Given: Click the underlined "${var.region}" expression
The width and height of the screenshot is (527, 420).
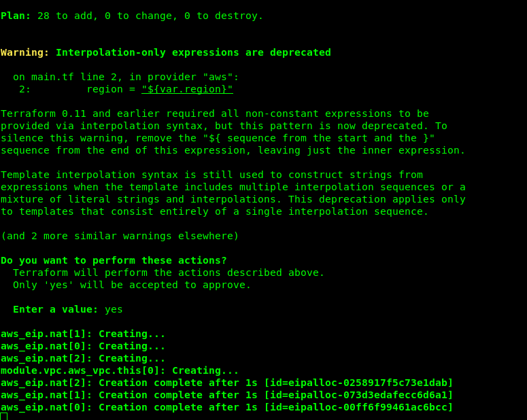Looking at the screenshot, I should tap(187, 89).
